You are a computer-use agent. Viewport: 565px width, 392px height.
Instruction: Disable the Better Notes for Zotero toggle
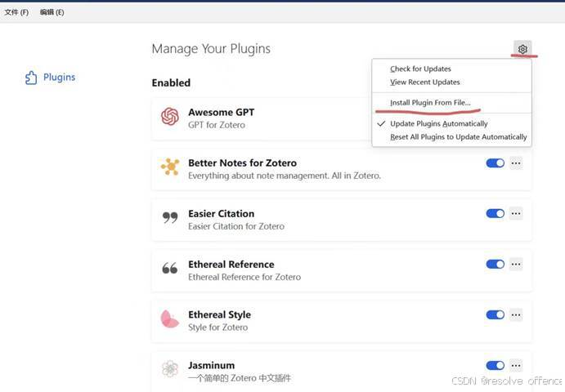point(495,163)
